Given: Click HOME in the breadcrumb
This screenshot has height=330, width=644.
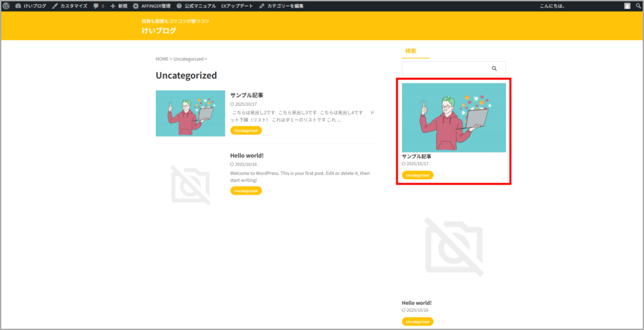Looking at the screenshot, I should tap(162, 59).
